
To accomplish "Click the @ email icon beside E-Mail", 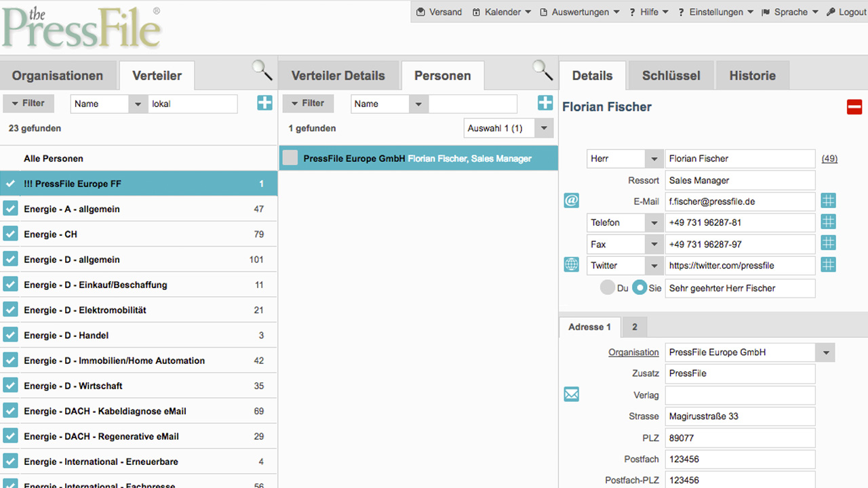I will 572,201.
